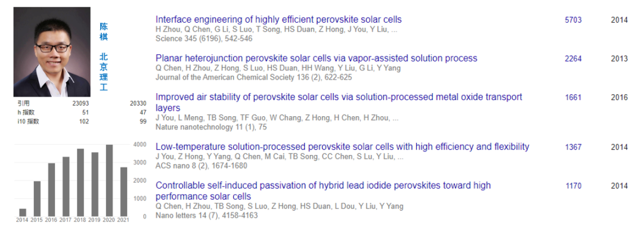The width and height of the screenshot is (644, 232).
Task: Open 'Planar heterojunction perovskite solar cells' paper
Action: pyautogui.click(x=316, y=58)
